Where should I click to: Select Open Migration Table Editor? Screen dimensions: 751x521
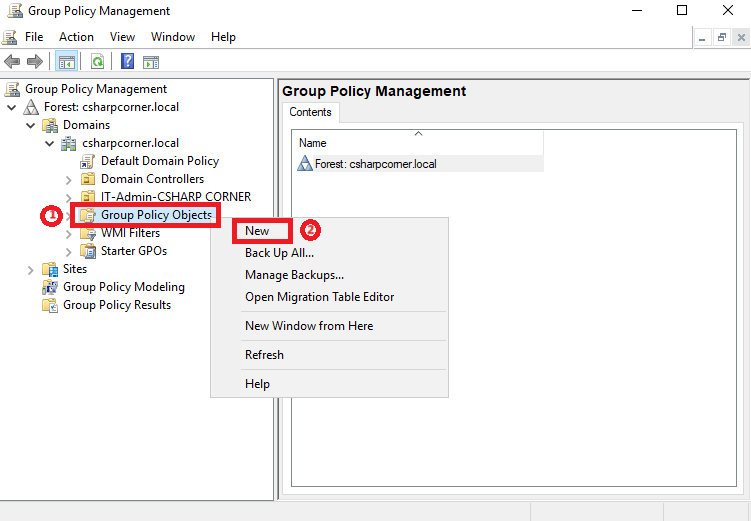(330, 297)
